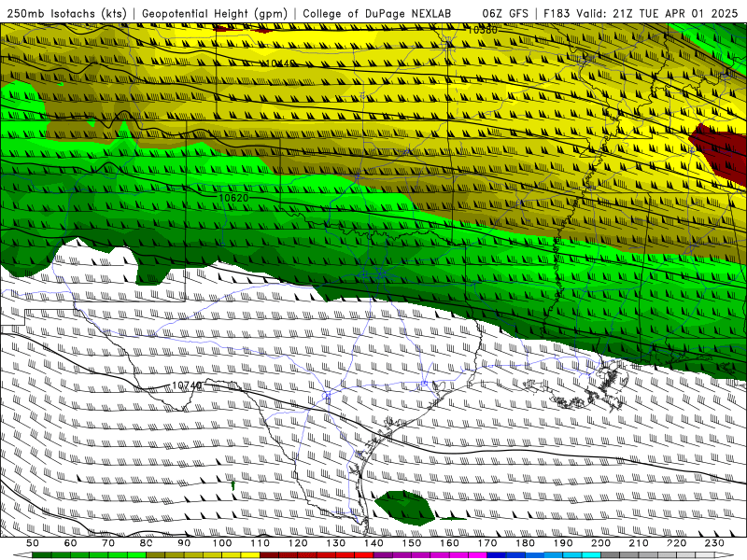The height and width of the screenshot is (560, 747).
Task: Click the '06Z GFS' model run label
Action: tap(505, 13)
